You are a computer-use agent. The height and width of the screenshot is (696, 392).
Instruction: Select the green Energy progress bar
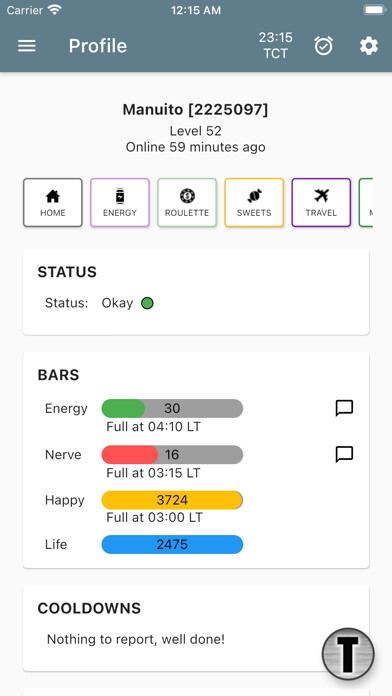(x=172, y=408)
